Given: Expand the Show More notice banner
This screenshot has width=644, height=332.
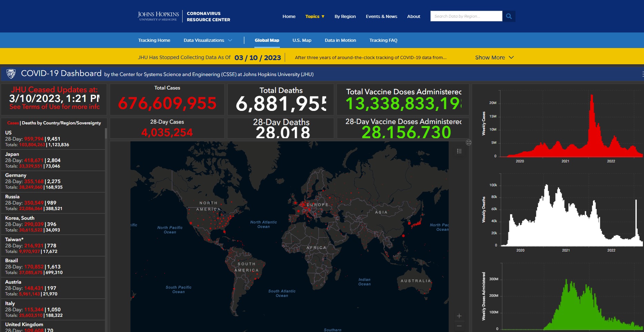Looking at the screenshot, I should [494, 57].
